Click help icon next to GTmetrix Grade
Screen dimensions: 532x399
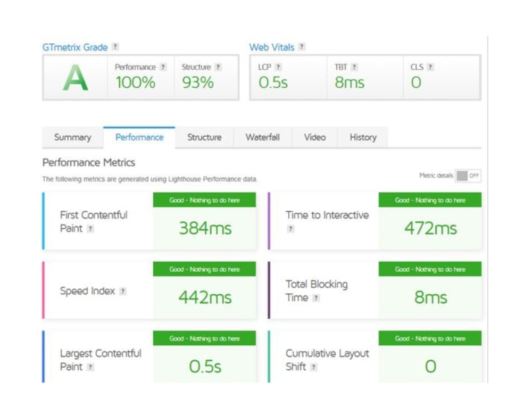(115, 46)
